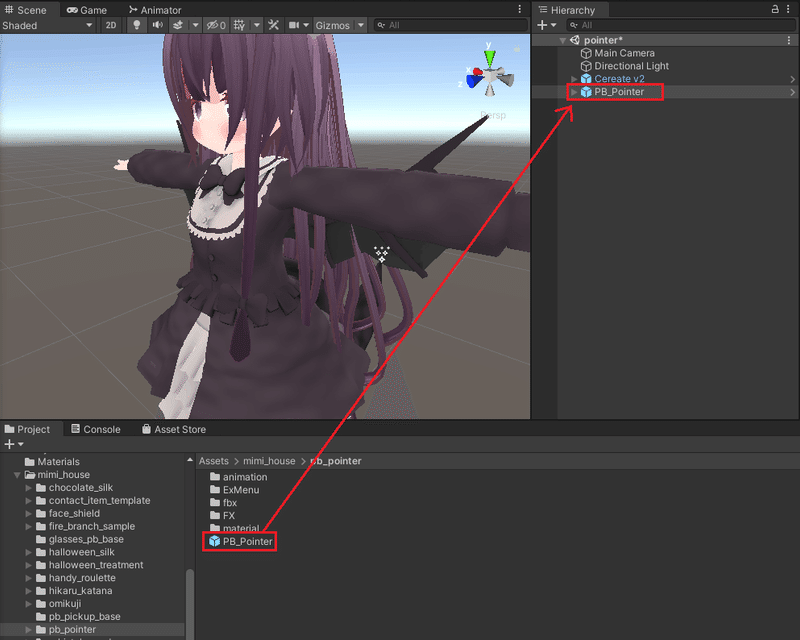Open the scene effects dropdown arrow
Viewport: 800px width, 640px height.
tap(195, 25)
